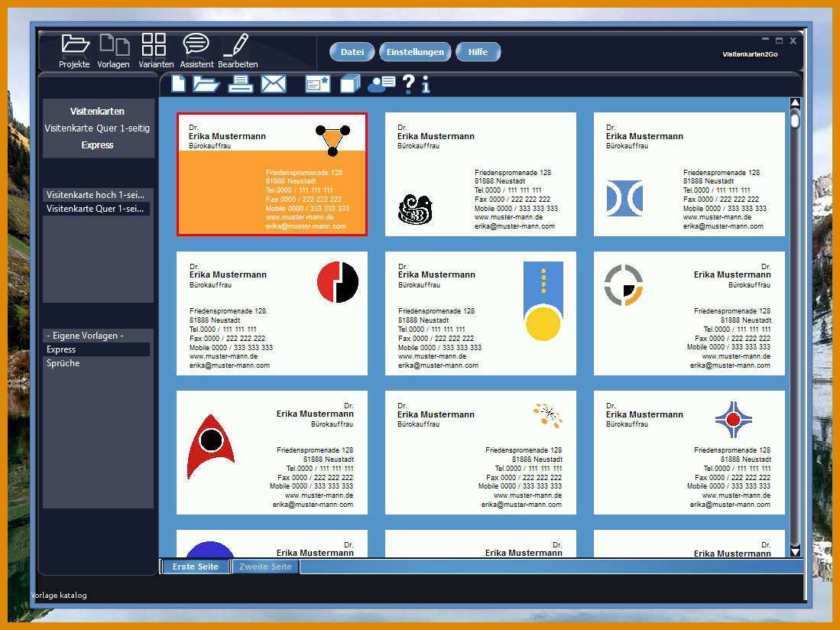Switch to the Zweite Seite tab
This screenshot has height=630, width=840.
265,567
